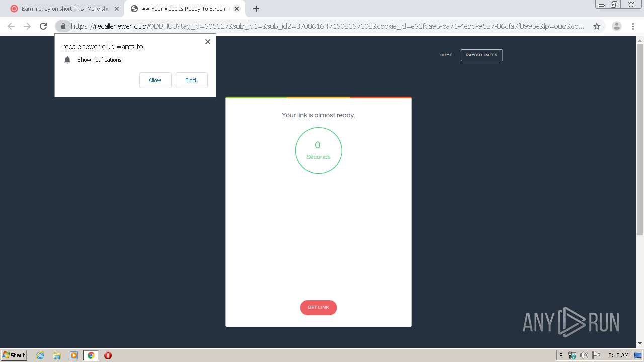
Task: Click the address bar URL
Action: [x=328, y=26]
